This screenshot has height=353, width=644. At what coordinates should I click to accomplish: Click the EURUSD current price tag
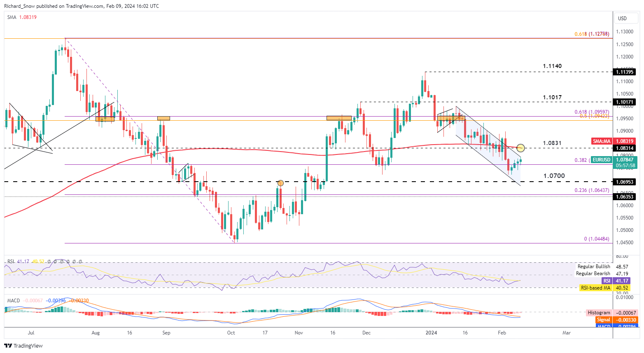click(614, 160)
